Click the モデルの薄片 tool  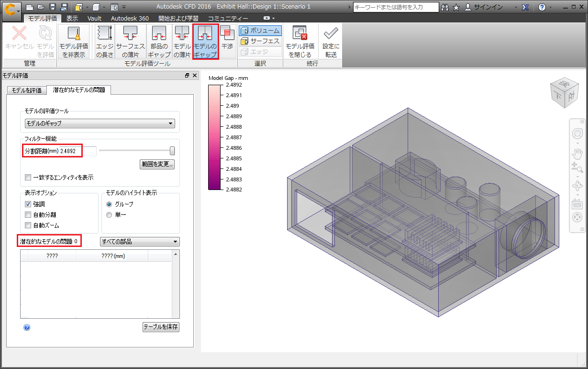pos(182,42)
